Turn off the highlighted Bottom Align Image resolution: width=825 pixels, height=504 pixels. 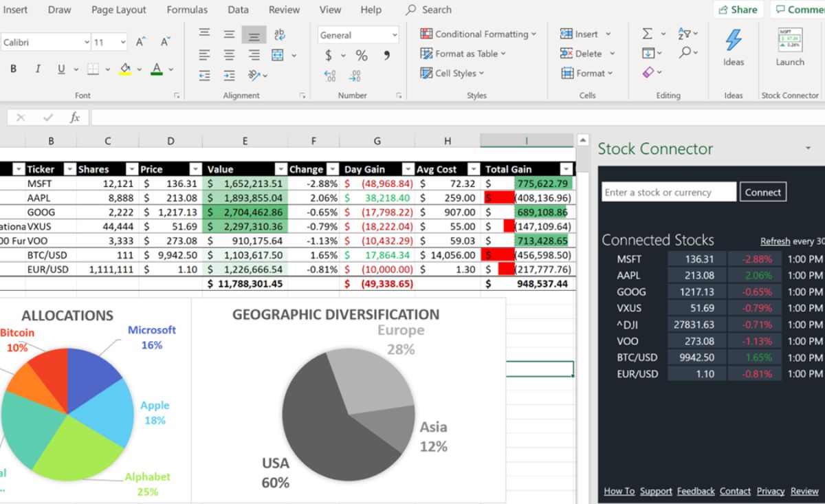(254, 34)
